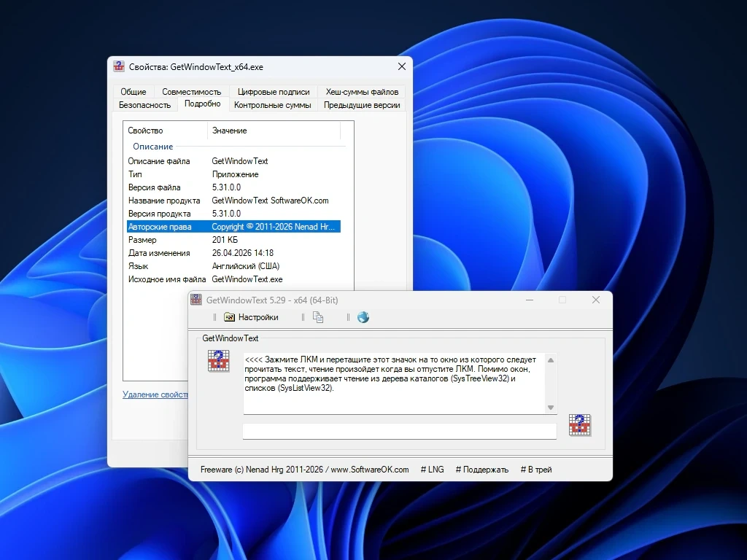Switch to the Безопасность tab

[145, 105]
